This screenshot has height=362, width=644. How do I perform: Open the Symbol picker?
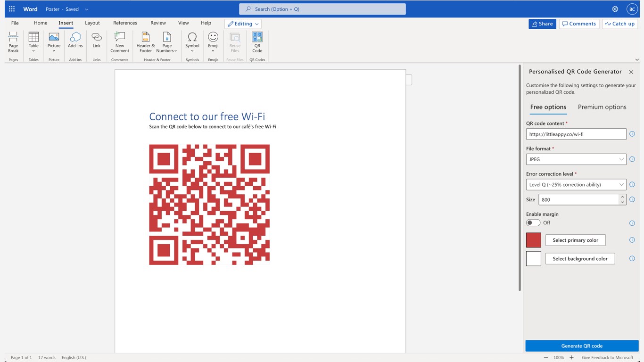click(x=192, y=42)
